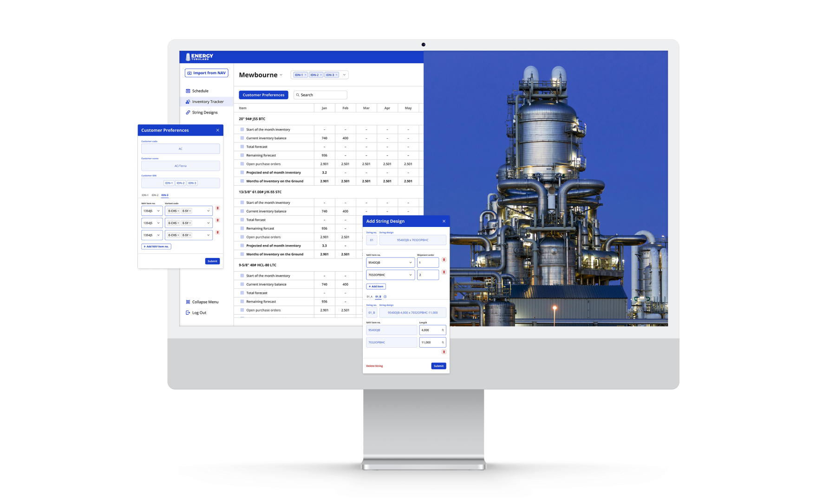
Task: Tick Start of the month inventory under 9-5/8" 40# HCL-80 LTC
Action: 242,276
